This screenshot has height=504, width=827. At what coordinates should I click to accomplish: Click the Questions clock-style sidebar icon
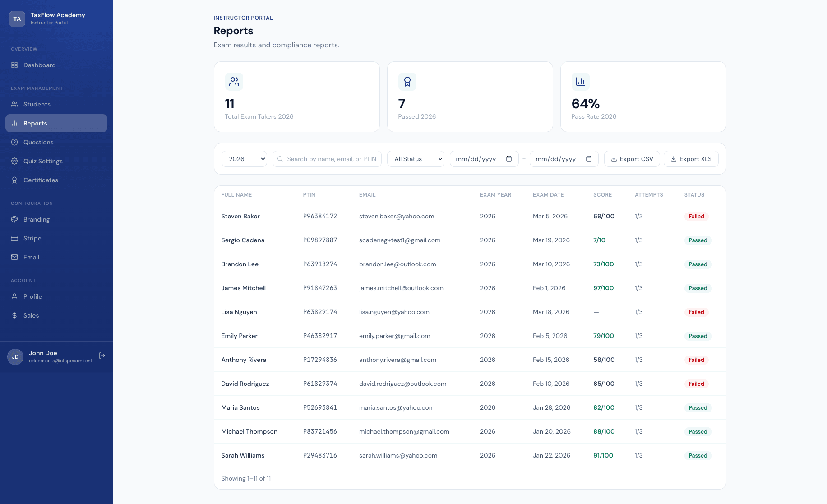14,142
